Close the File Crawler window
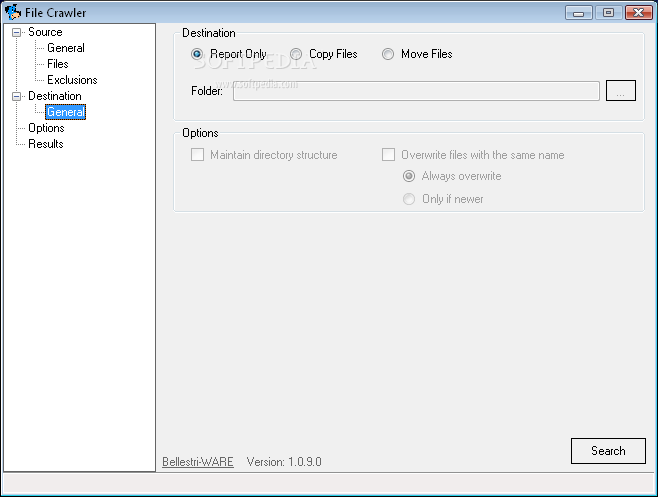This screenshot has width=658, height=497. (638, 13)
